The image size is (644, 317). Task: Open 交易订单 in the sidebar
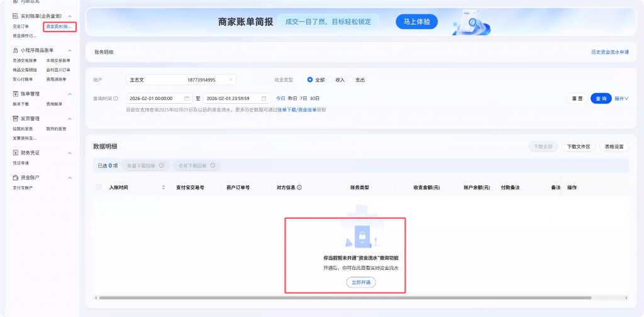(x=21, y=26)
